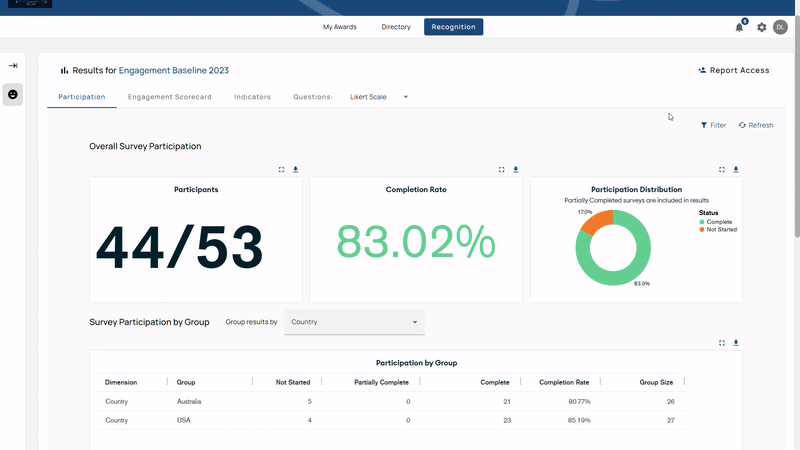Open the Group results by Country dropdown

tap(354, 322)
